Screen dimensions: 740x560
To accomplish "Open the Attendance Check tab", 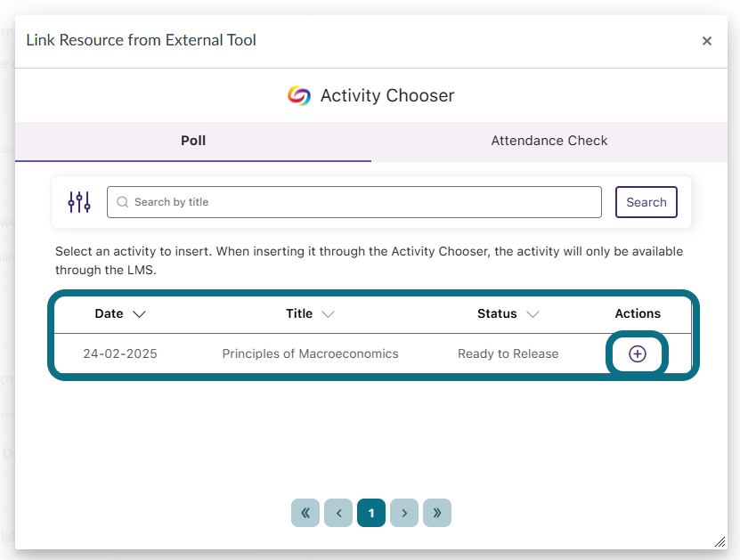I will pyautogui.click(x=549, y=141).
